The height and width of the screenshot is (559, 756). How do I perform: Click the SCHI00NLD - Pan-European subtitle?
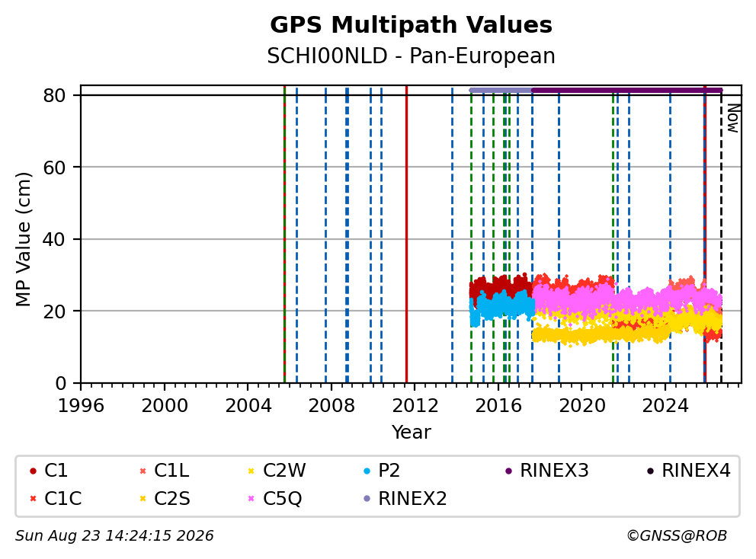click(x=412, y=56)
